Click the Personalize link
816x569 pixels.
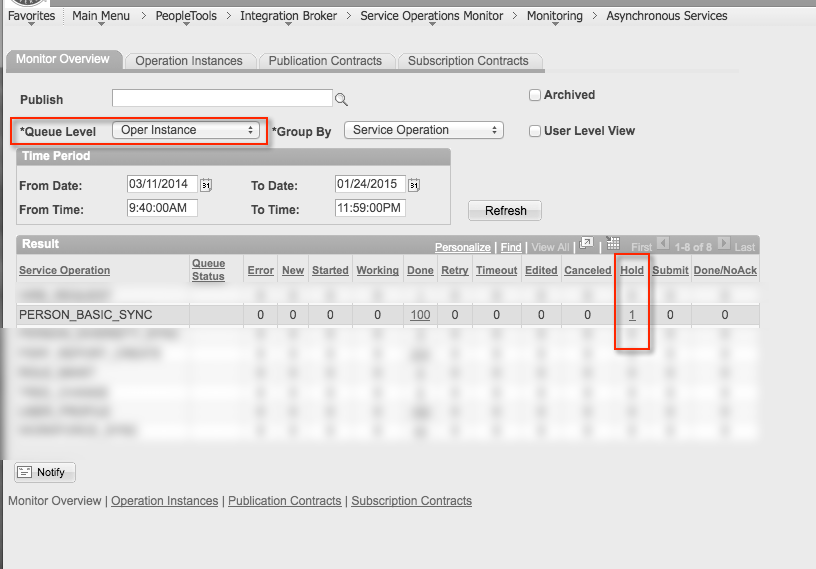[463, 247]
